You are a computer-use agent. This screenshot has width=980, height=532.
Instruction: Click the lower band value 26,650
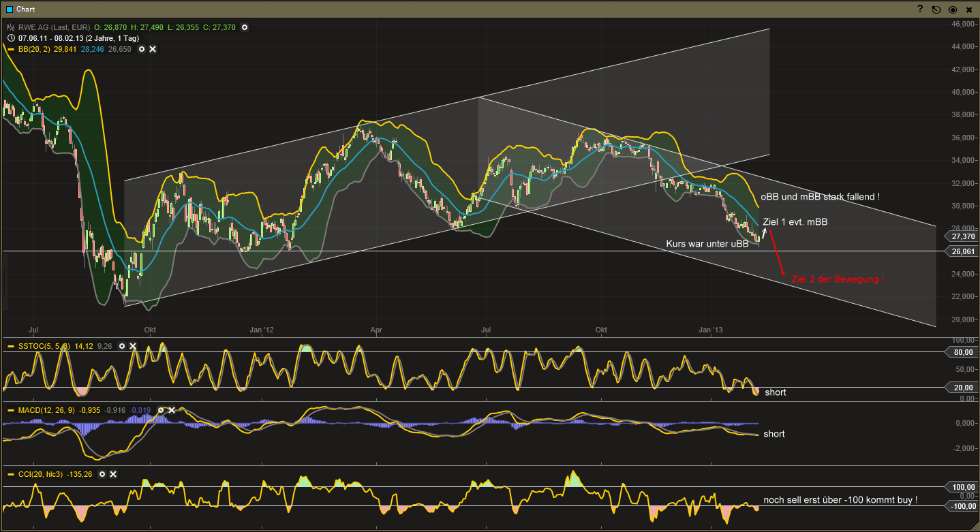click(x=119, y=49)
